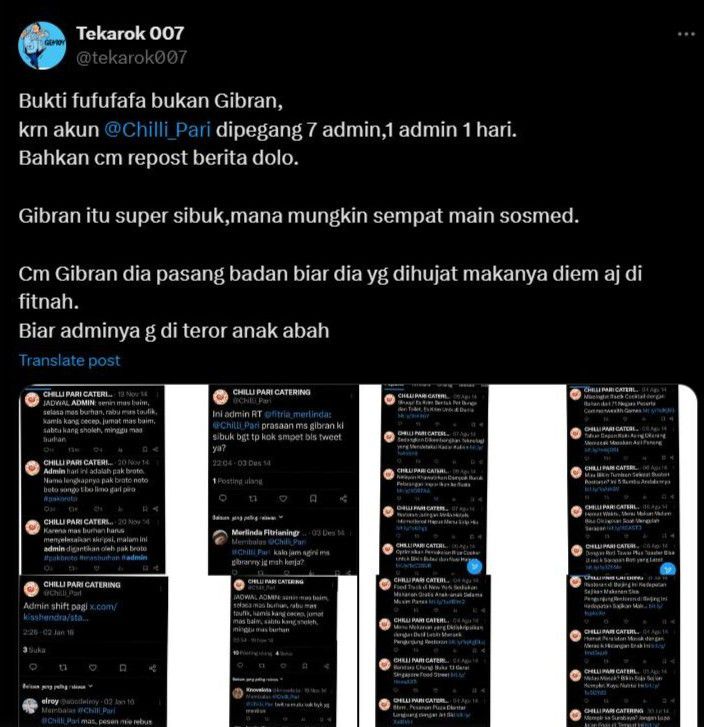Viewport: 704px width, 727px height.
Task: Click the reply icon under 'Ini admin RT' tweet
Action: coord(223,498)
